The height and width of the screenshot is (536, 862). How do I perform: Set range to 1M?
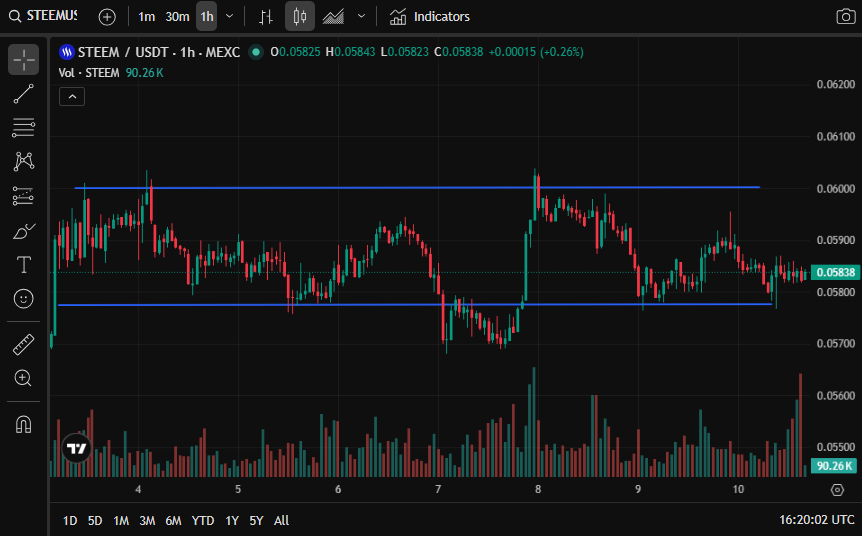tap(121, 521)
